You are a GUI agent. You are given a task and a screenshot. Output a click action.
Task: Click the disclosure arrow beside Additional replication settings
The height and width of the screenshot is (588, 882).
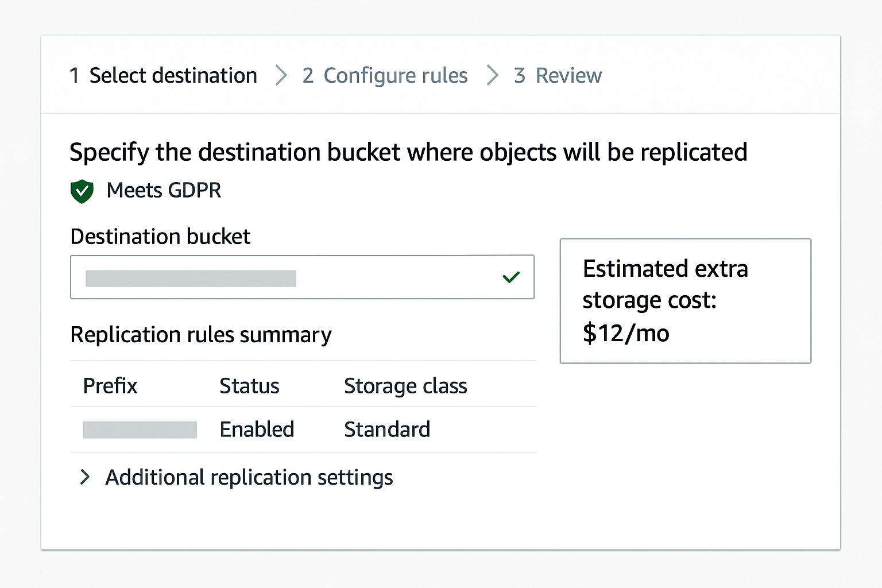click(85, 477)
